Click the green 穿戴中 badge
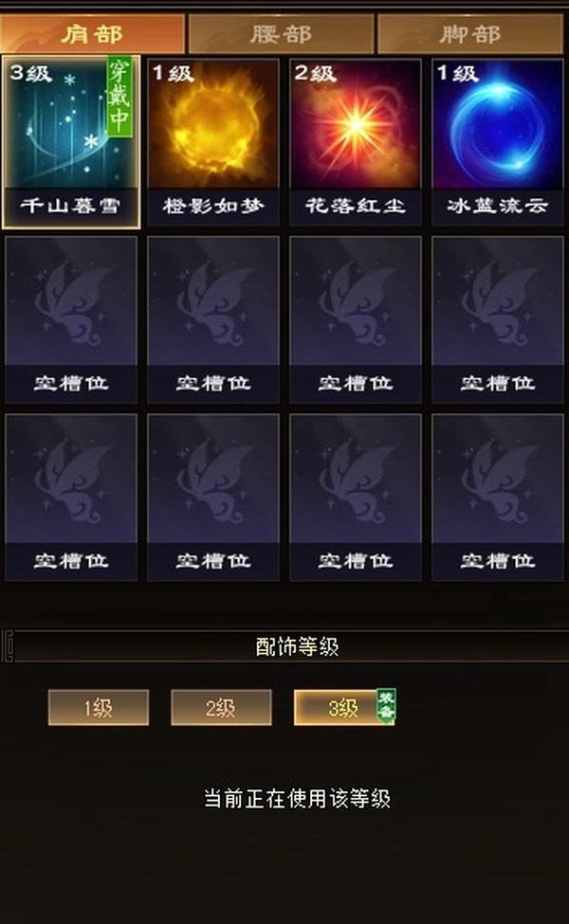569x924 pixels. [119, 97]
